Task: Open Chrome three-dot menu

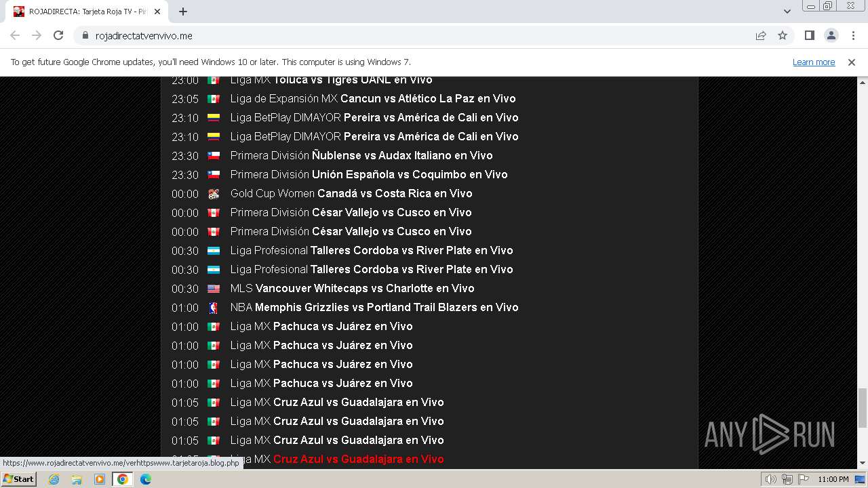Action: click(852, 35)
